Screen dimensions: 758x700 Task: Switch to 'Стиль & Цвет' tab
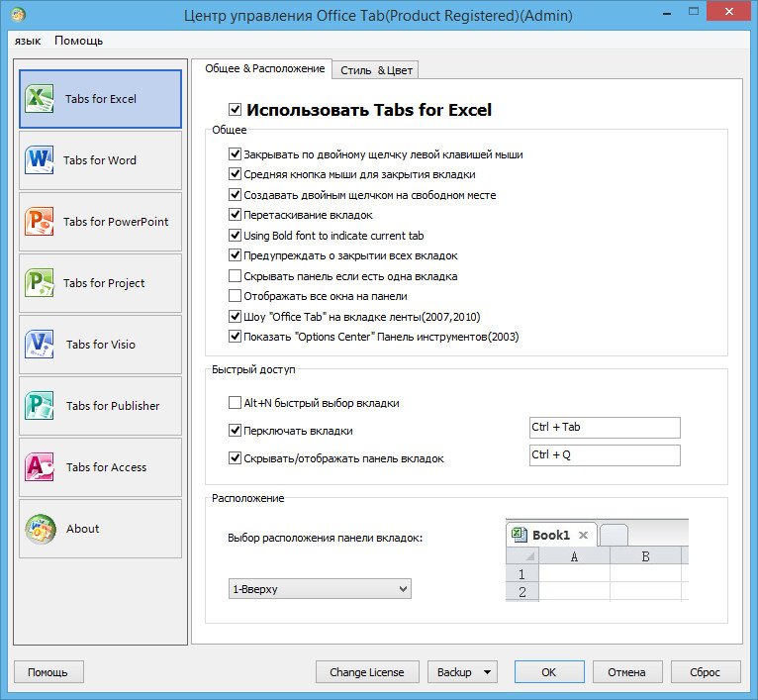(376, 70)
